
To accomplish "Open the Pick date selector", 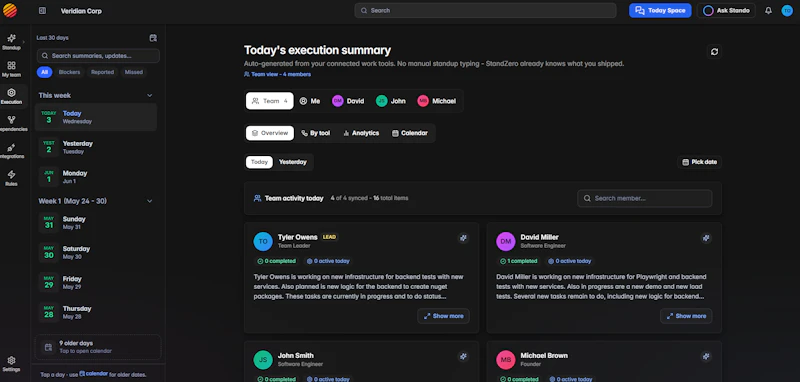I will tap(699, 162).
